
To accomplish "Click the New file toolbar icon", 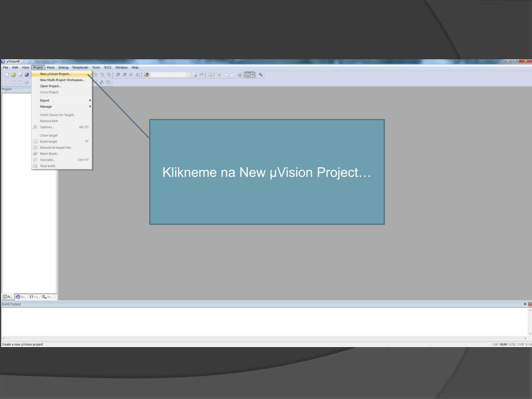I will [x=6, y=75].
